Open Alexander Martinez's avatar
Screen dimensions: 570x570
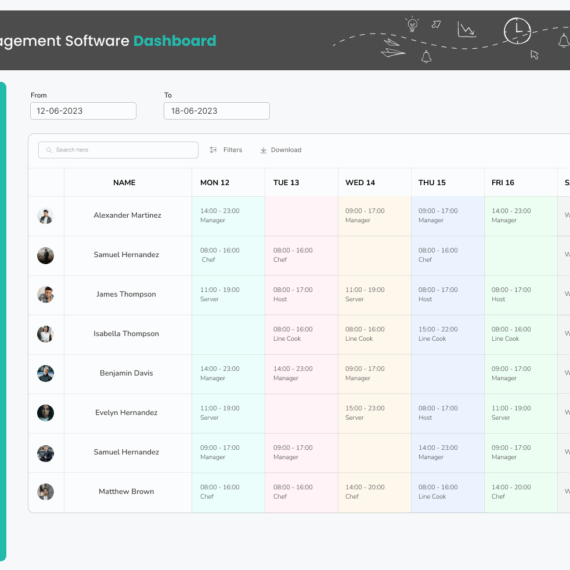(x=45, y=216)
